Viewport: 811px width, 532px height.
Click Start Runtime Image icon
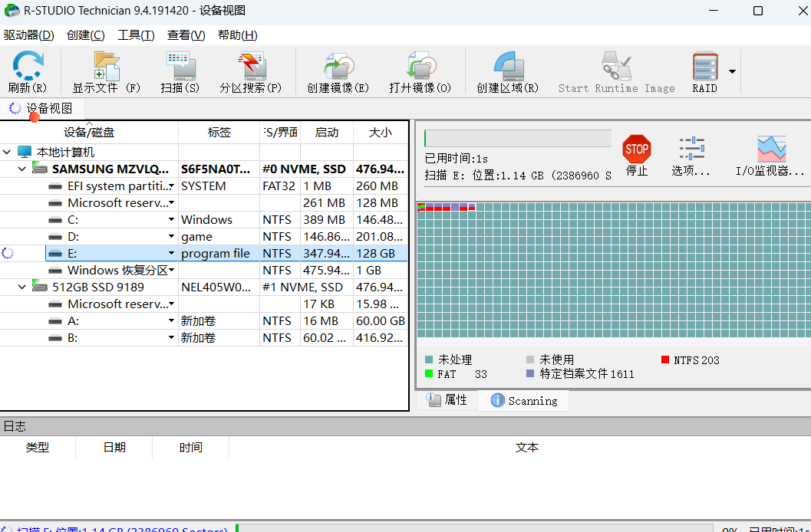(617, 66)
